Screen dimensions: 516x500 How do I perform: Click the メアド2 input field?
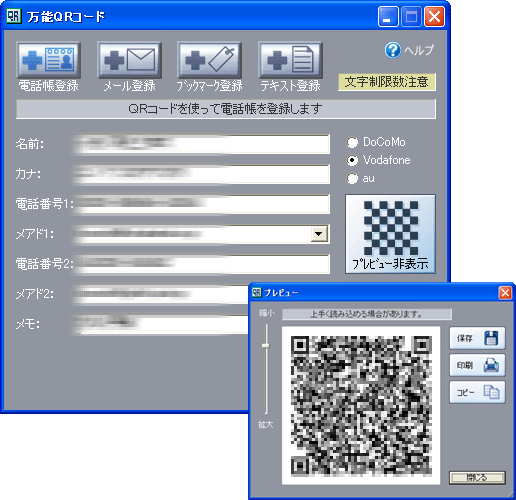tap(161, 294)
